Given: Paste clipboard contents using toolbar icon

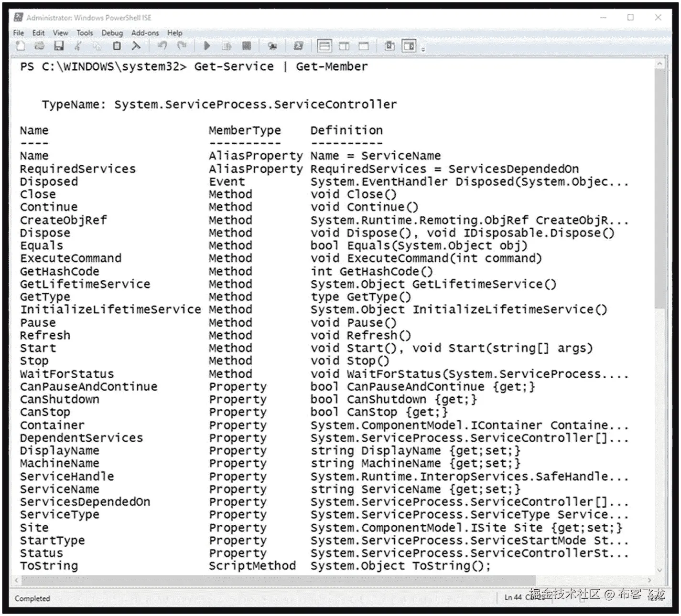Looking at the screenshot, I should click(x=116, y=46).
